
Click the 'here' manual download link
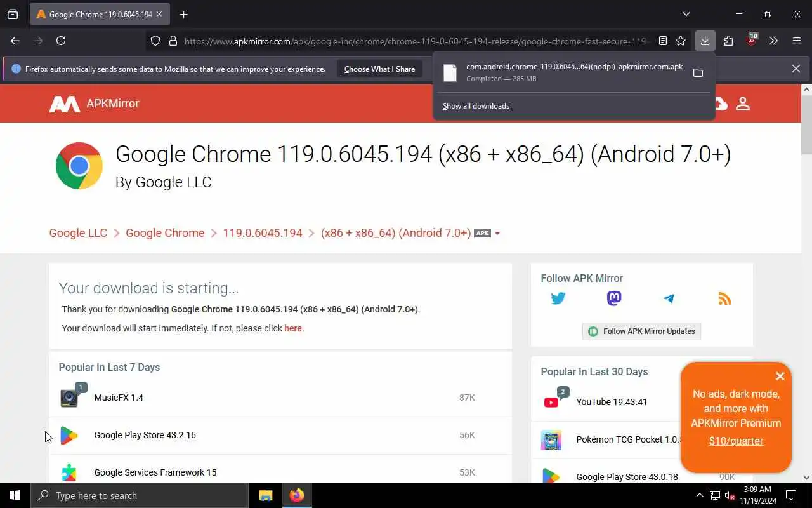tap(293, 328)
